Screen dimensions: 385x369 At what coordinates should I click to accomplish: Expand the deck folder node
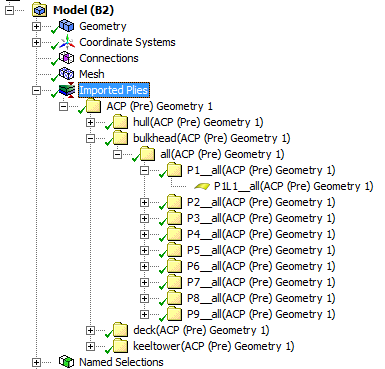pyautogui.click(x=90, y=330)
